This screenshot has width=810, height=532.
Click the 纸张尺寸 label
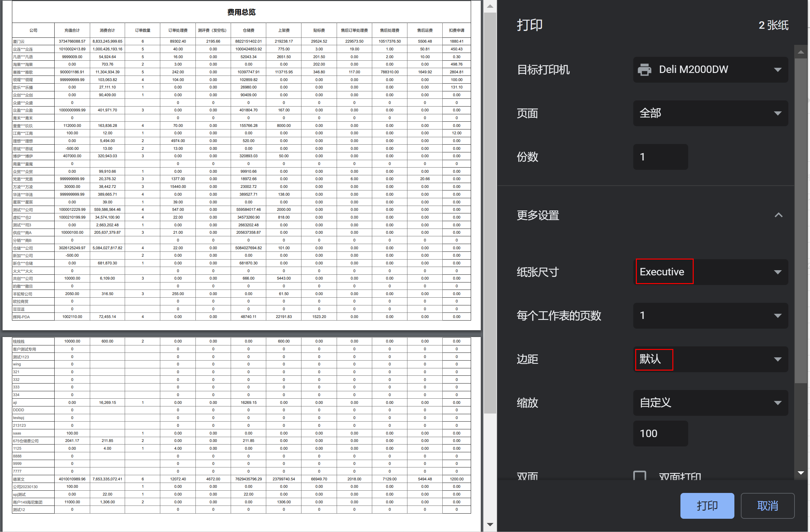tap(538, 272)
